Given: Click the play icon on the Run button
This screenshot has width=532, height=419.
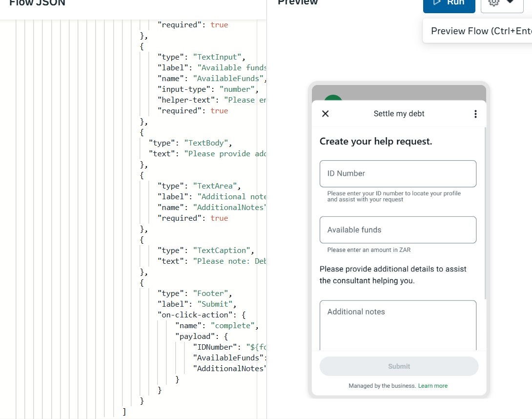Looking at the screenshot, I should click(x=437, y=2).
